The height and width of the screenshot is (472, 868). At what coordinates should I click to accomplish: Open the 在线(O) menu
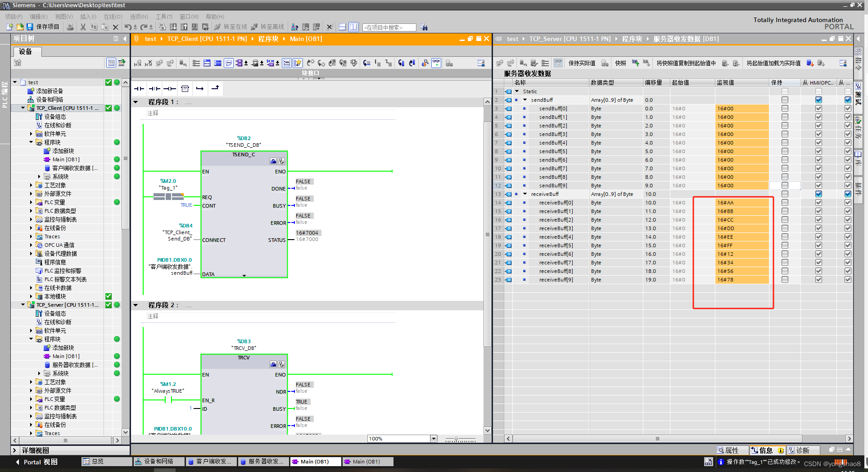pyautogui.click(x=113, y=17)
